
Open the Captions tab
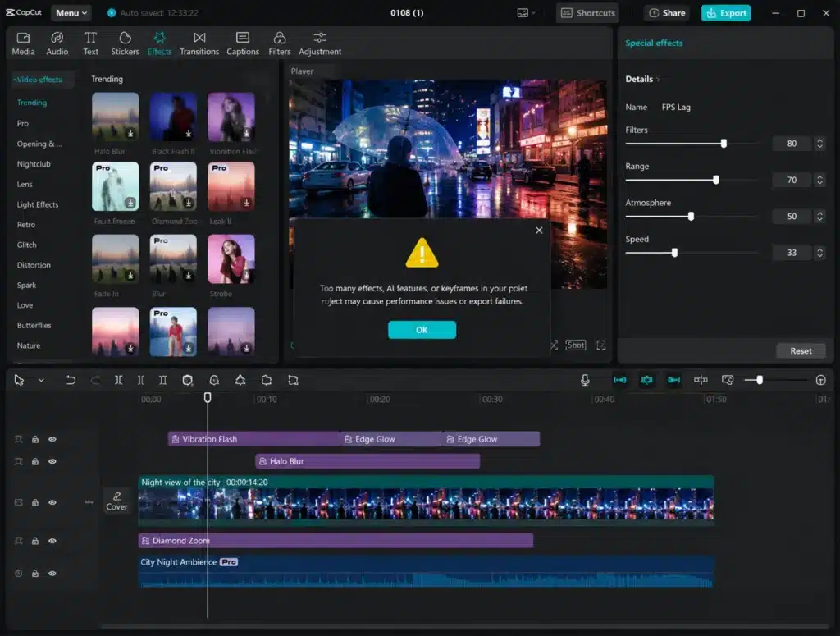243,43
